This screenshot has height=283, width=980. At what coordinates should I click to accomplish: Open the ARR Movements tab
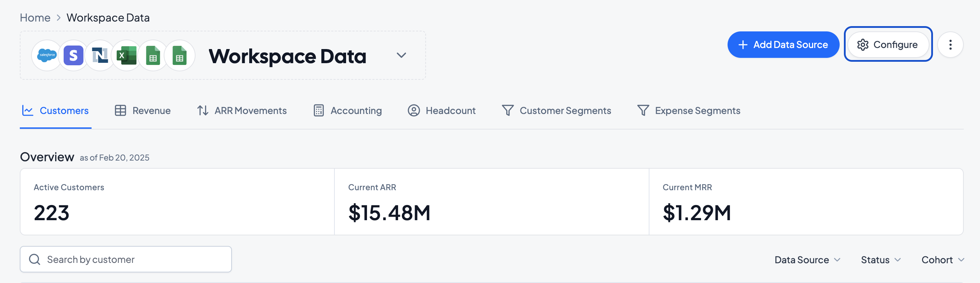point(241,110)
